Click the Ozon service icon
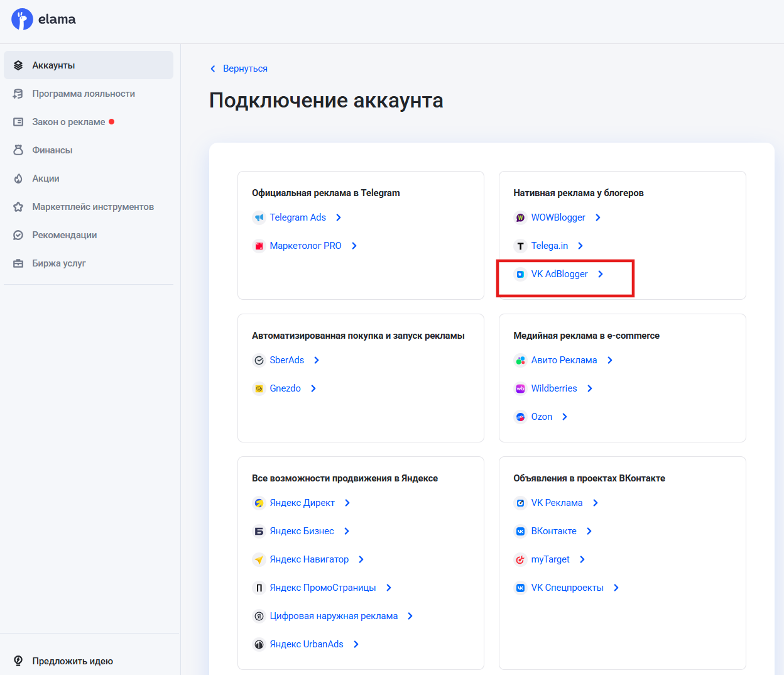Image resolution: width=784 pixels, height=675 pixels. coord(520,417)
